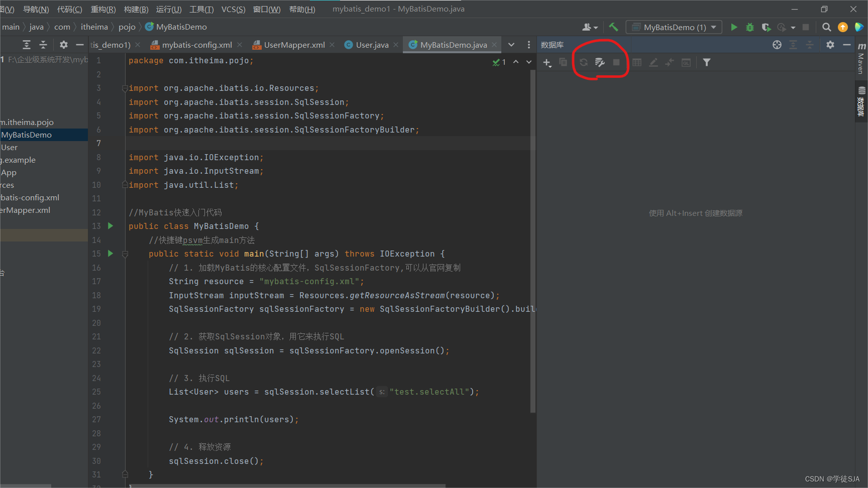
Task: Select the User class in project tree
Action: tap(9, 147)
